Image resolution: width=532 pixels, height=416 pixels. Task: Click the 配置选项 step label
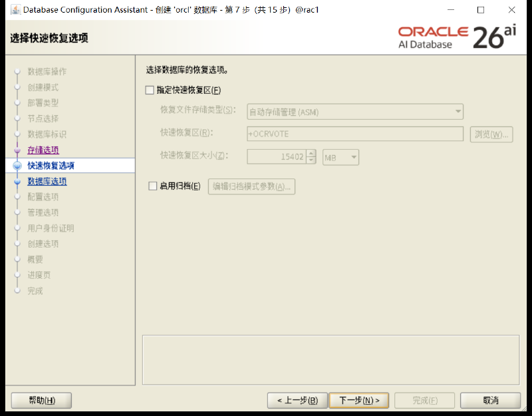pos(43,197)
